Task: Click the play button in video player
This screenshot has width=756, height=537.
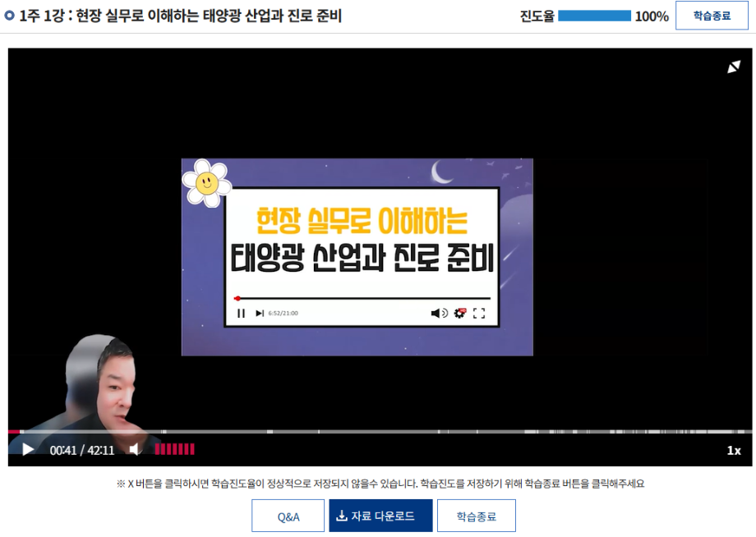Action: coord(28,449)
